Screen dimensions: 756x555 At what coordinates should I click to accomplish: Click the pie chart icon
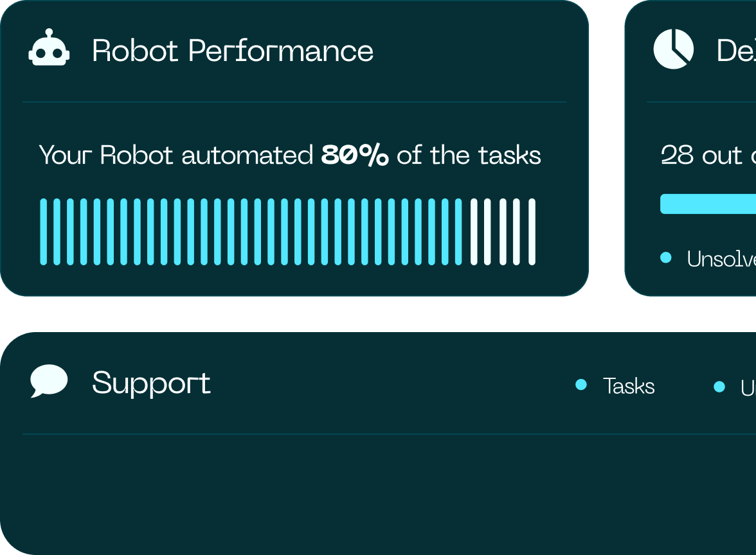(673, 49)
